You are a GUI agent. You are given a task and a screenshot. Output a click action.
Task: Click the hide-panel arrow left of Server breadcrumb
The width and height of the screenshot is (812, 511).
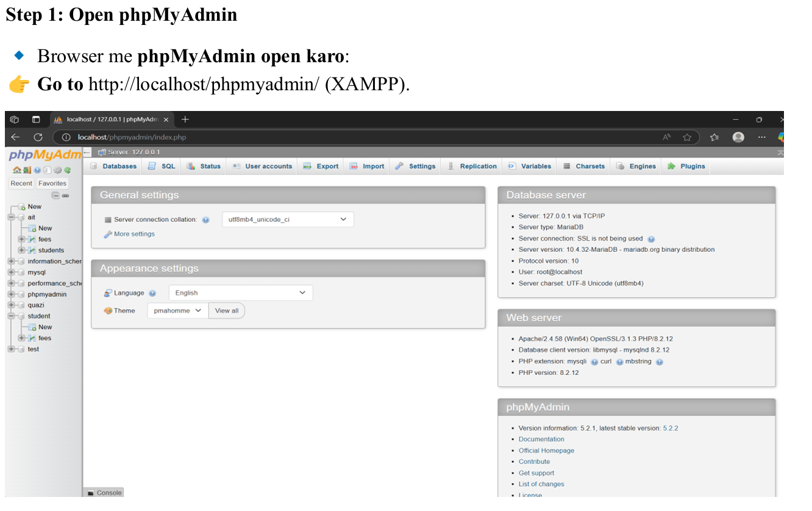[x=87, y=152]
